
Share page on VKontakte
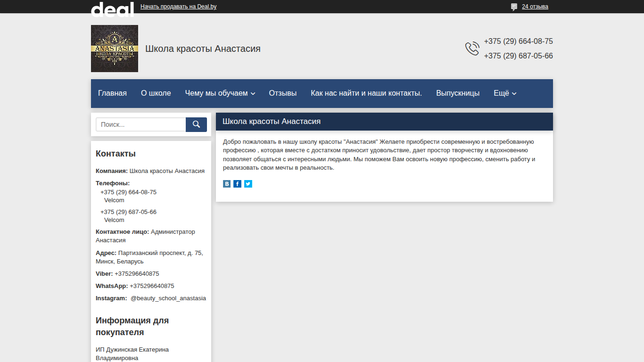coord(227,184)
